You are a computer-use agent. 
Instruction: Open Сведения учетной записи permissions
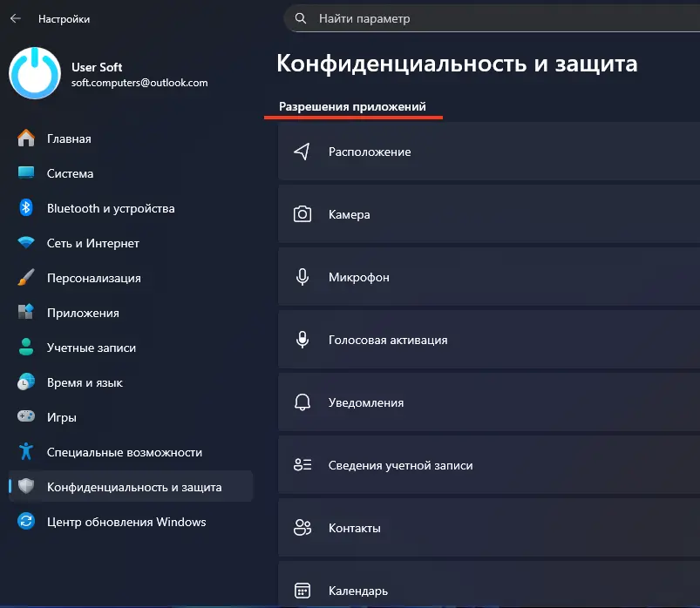400,465
